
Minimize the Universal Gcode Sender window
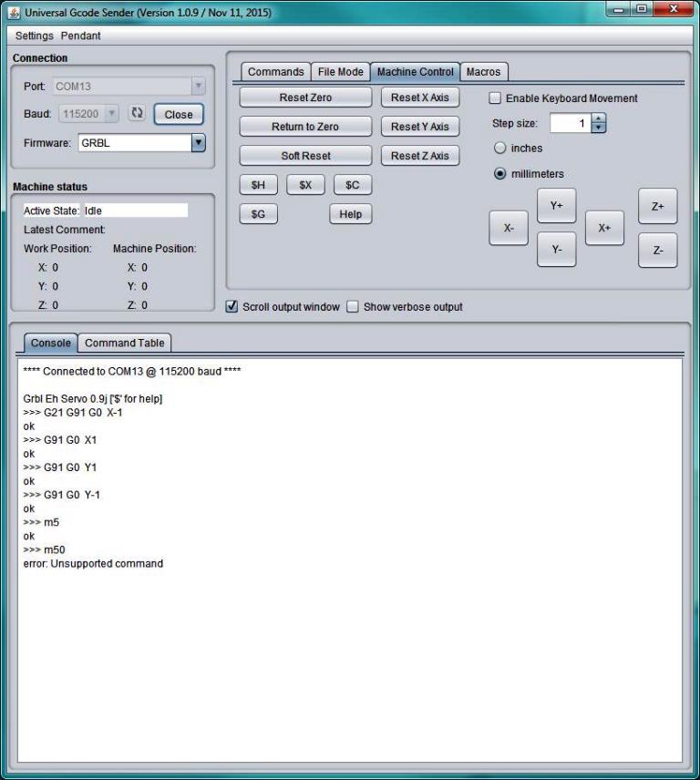[x=618, y=9]
